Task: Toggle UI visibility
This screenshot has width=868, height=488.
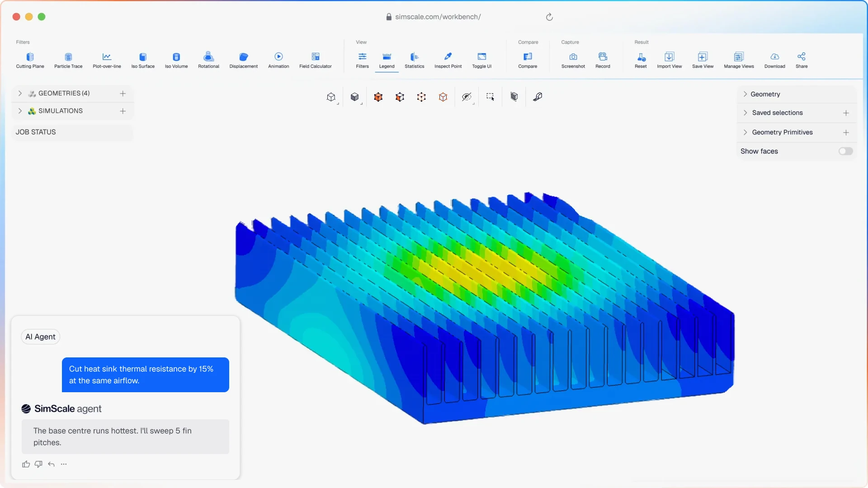Action: (x=482, y=60)
